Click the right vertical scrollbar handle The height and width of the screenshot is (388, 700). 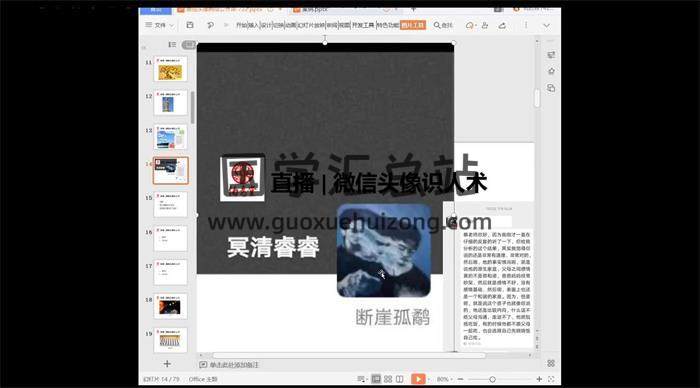pos(537,98)
